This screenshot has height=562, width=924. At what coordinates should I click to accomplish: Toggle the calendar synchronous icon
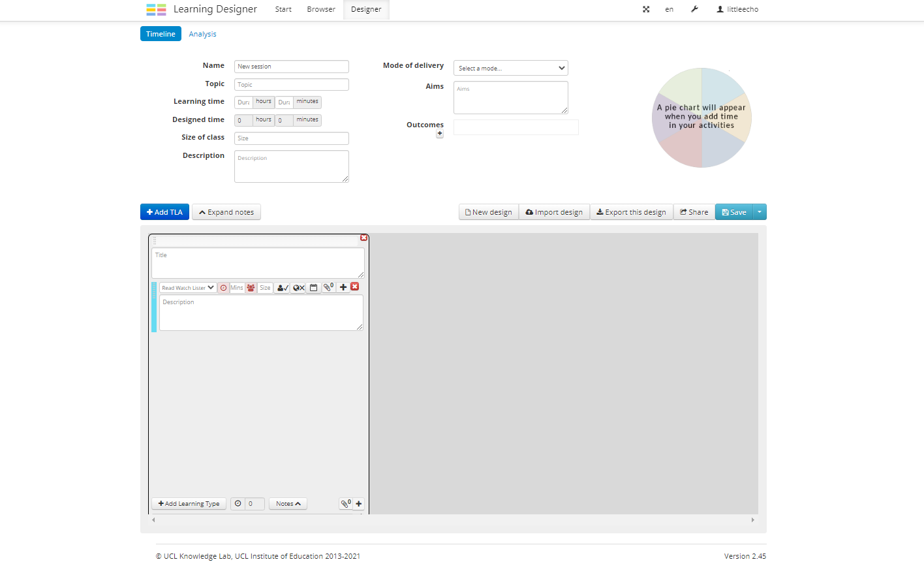[313, 288]
